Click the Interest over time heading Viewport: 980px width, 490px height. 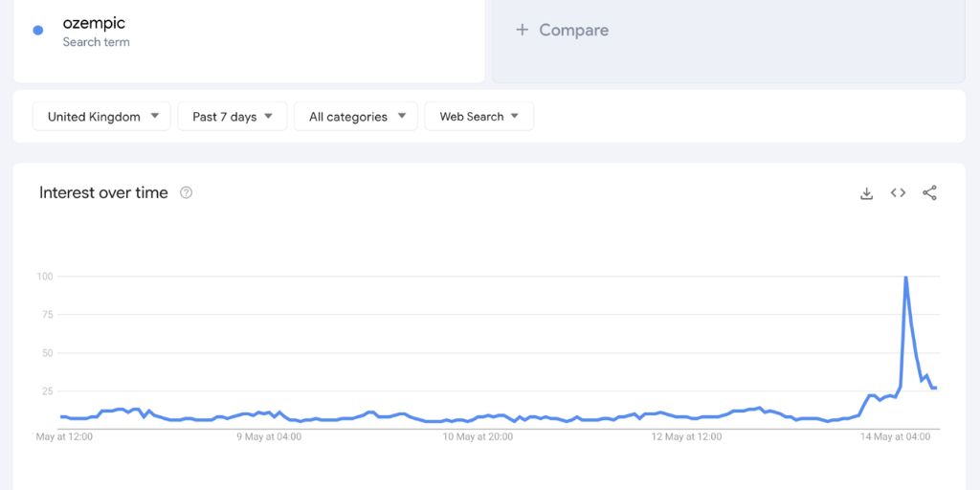click(103, 193)
